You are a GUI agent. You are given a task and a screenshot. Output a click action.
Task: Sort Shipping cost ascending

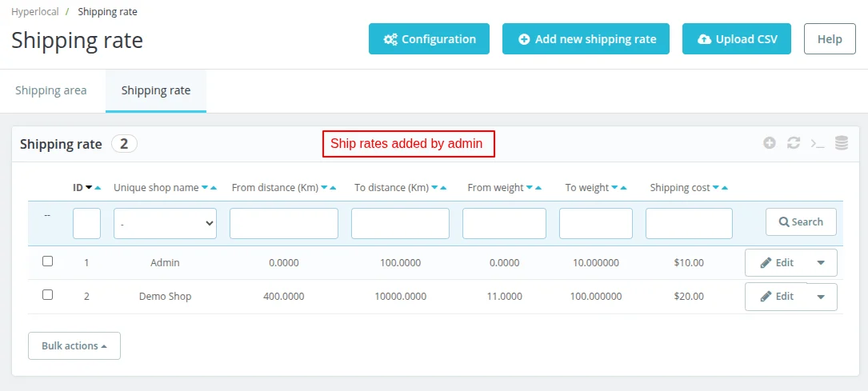pyautogui.click(x=725, y=188)
